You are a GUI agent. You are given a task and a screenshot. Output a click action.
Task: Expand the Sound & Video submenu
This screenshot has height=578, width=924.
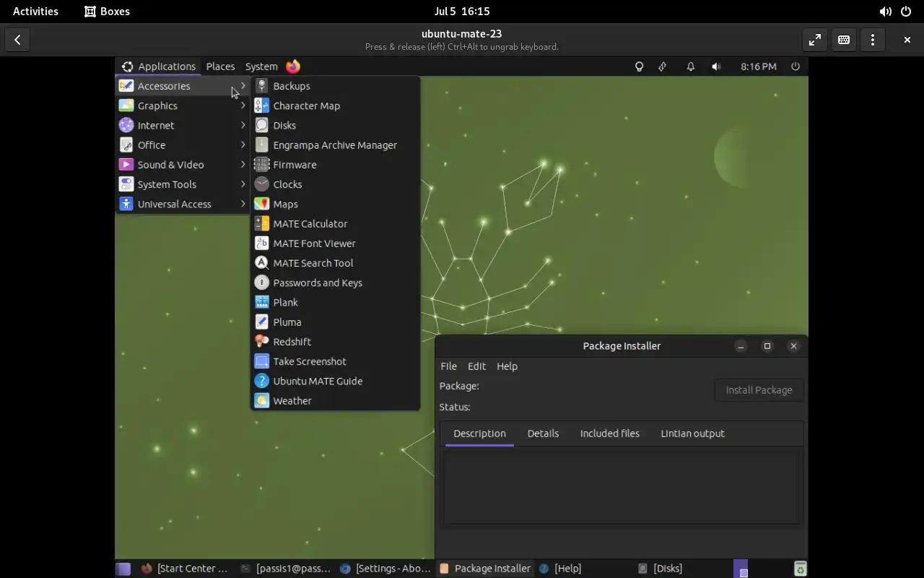(x=183, y=165)
